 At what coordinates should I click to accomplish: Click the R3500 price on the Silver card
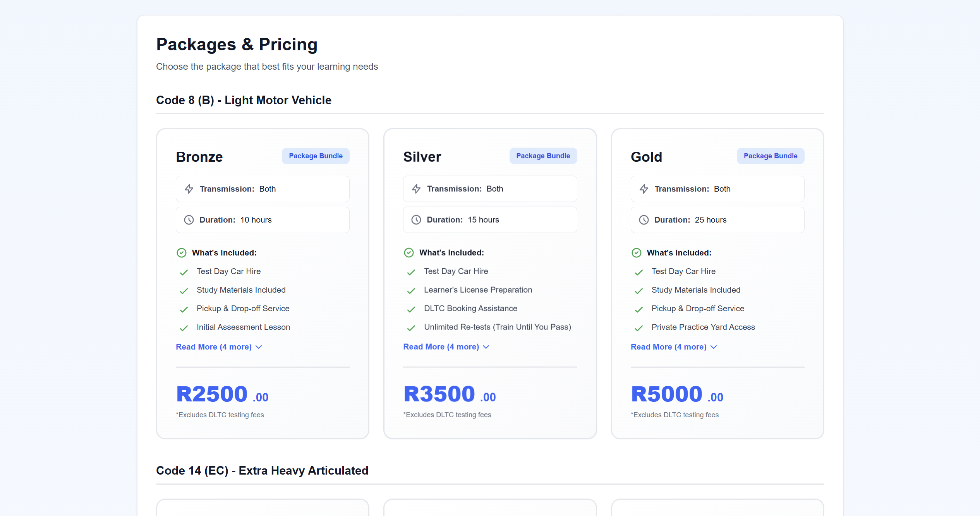coord(438,393)
